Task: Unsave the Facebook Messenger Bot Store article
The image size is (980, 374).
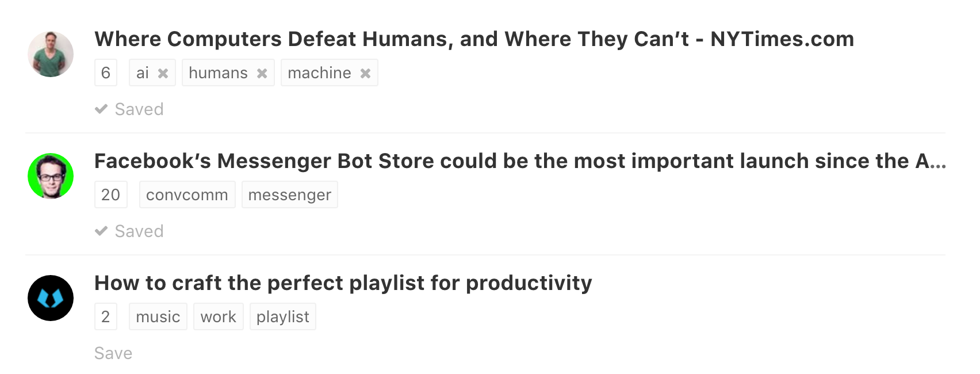Action: 129,231
